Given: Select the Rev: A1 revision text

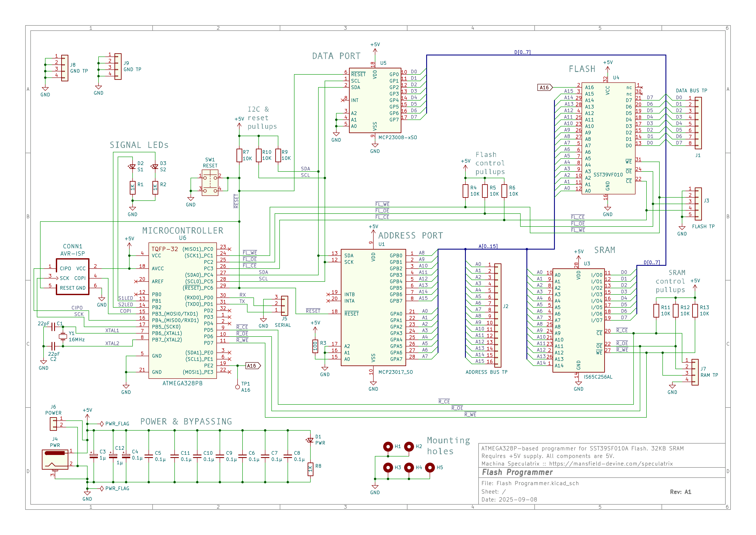Looking at the screenshot, I should 681,492.
